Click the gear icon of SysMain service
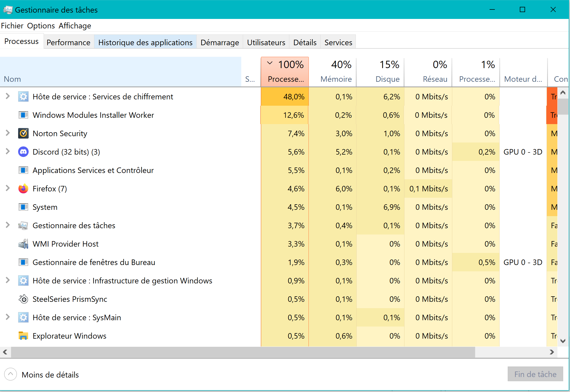This screenshot has width=570, height=392. (x=23, y=318)
